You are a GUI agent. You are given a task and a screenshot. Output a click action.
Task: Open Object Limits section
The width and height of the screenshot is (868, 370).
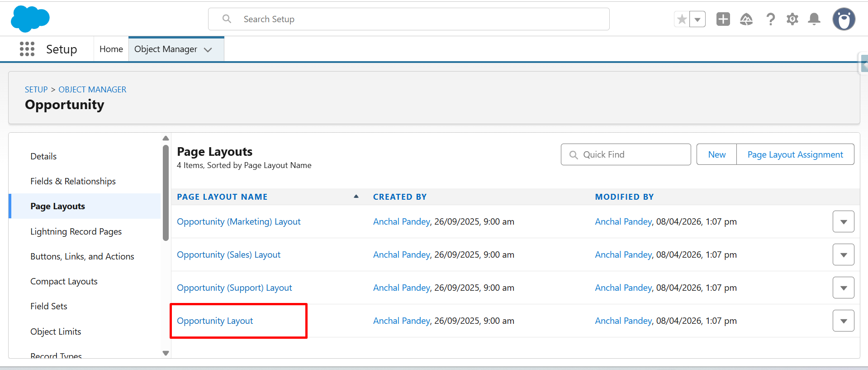[x=56, y=332]
